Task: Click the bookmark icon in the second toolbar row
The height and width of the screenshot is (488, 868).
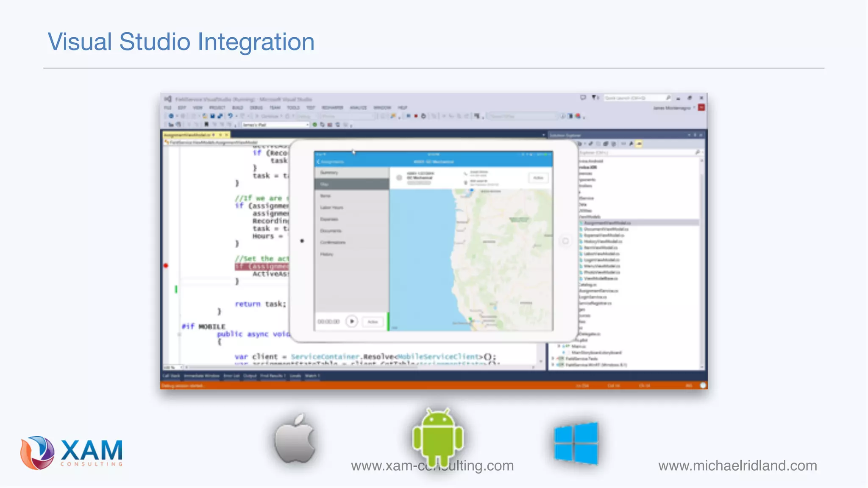Action: (206, 125)
